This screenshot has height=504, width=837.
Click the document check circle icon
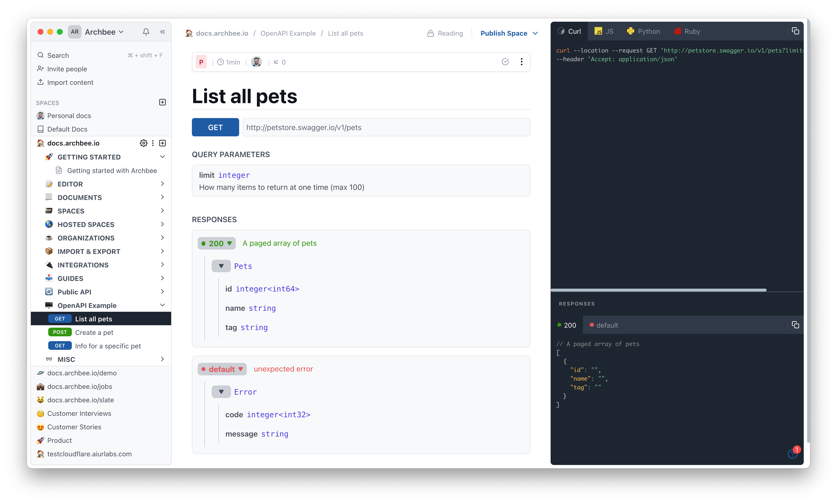coord(505,62)
